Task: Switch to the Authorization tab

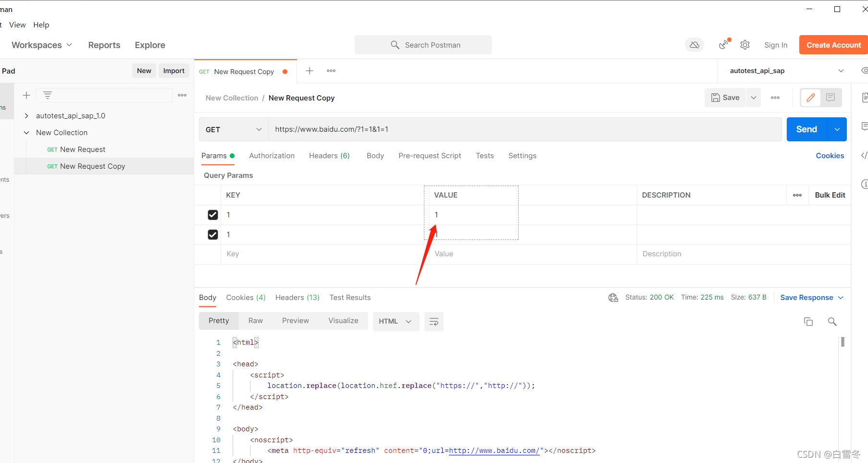Action: pos(272,156)
